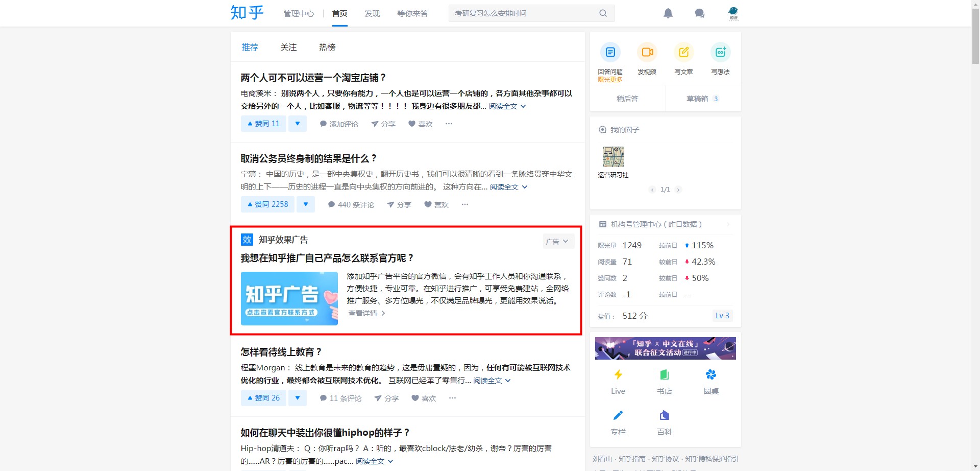Open the notifications bell
The width and height of the screenshot is (980, 471).
(x=668, y=13)
